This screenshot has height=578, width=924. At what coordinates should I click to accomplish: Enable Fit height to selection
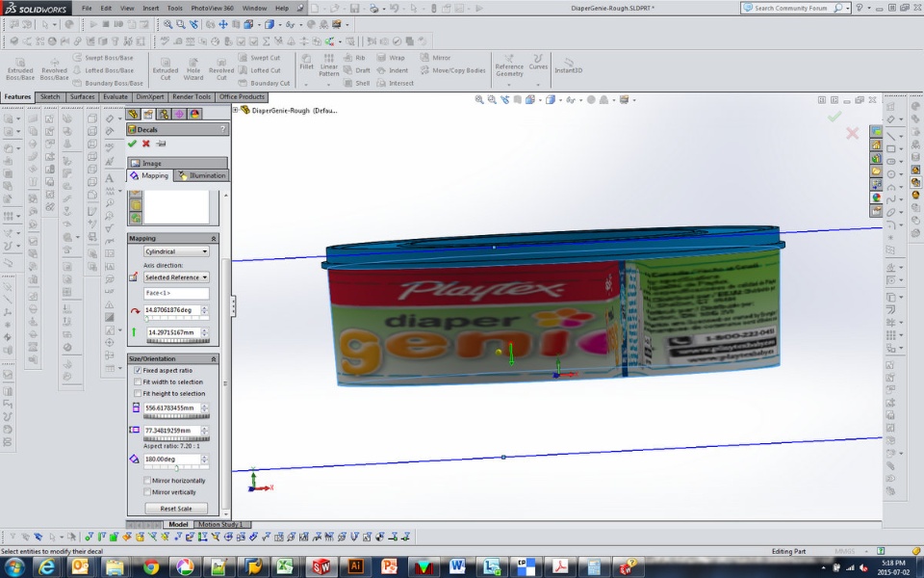click(138, 393)
